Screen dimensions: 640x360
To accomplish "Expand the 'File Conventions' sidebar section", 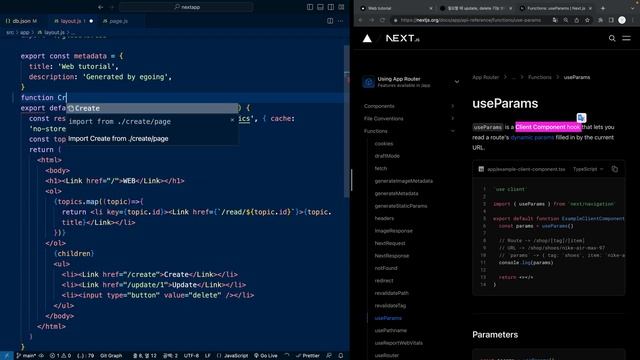I will [x=409, y=119].
